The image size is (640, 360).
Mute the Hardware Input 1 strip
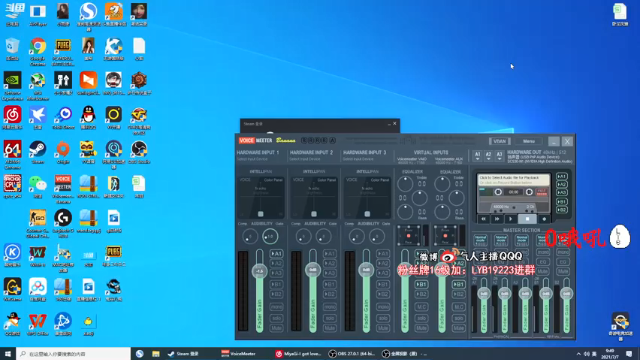click(276, 328)
